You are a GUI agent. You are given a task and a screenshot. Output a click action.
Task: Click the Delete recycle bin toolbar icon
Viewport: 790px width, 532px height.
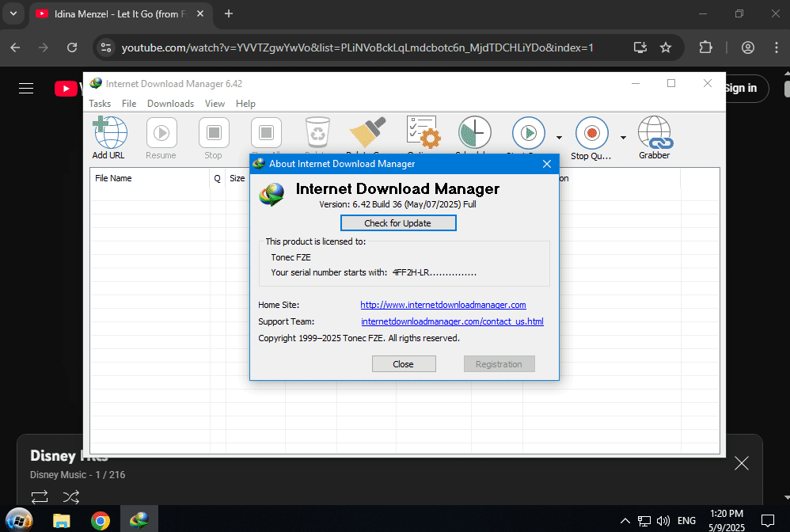click(317, 134)
